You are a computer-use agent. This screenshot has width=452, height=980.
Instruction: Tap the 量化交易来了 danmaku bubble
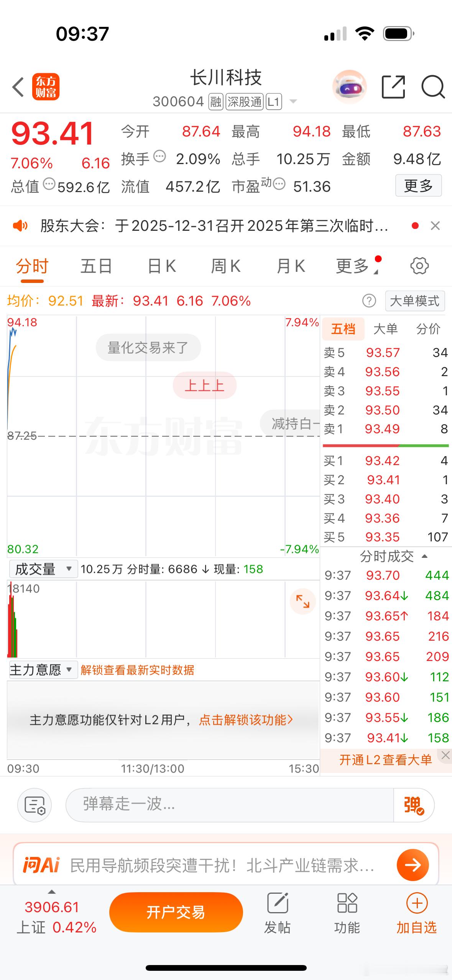[x=148, y=347]
